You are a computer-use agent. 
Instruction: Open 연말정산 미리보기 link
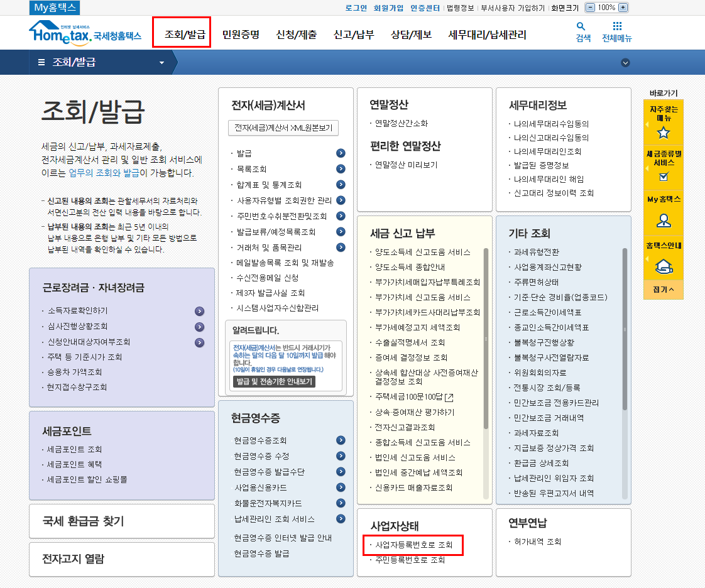[x=406, y=165]
